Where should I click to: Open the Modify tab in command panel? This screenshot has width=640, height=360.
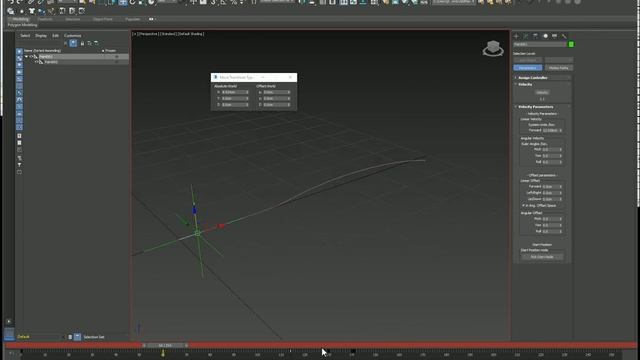[526, 36]
